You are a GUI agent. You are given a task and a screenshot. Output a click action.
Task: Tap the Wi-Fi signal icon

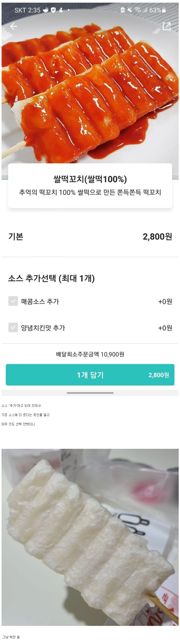[138, 10]
